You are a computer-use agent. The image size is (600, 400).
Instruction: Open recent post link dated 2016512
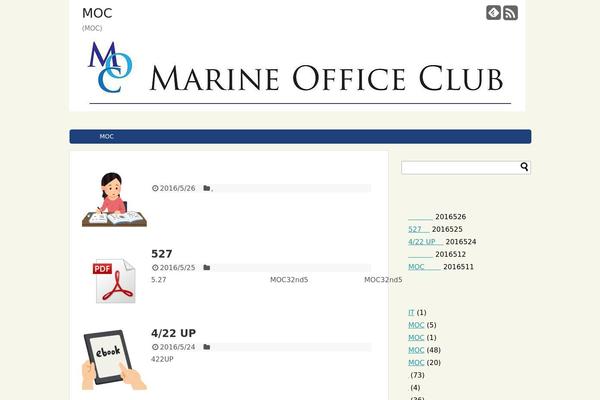click(x=420, y=255)
